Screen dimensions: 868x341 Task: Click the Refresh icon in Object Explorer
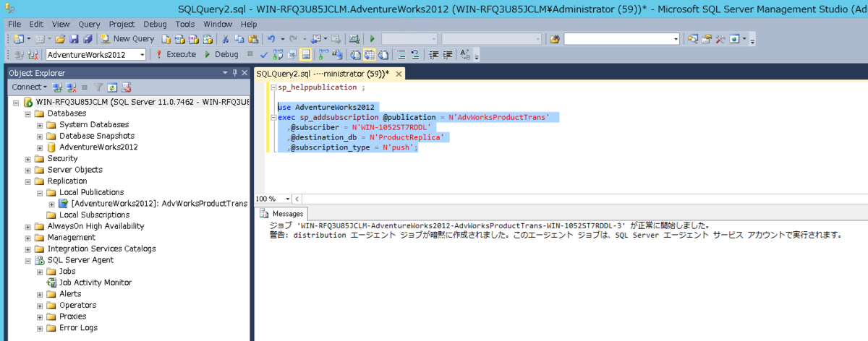point(112,87)
